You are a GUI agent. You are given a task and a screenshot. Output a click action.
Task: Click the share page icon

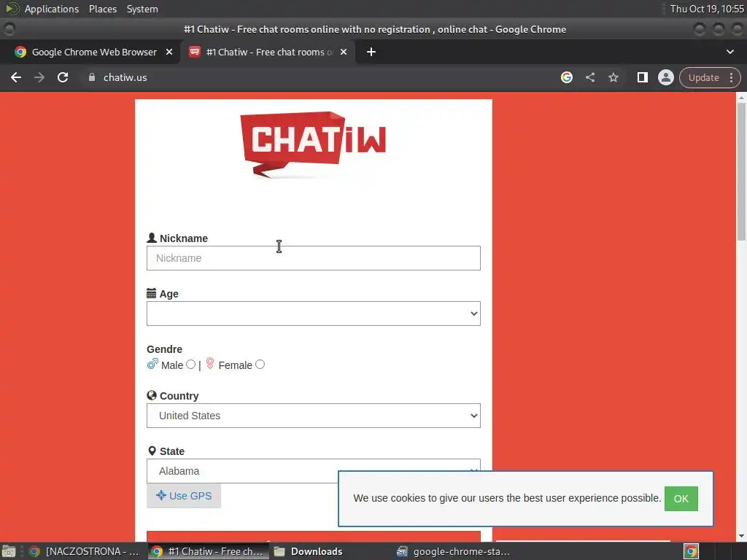[x=590, y=77]
